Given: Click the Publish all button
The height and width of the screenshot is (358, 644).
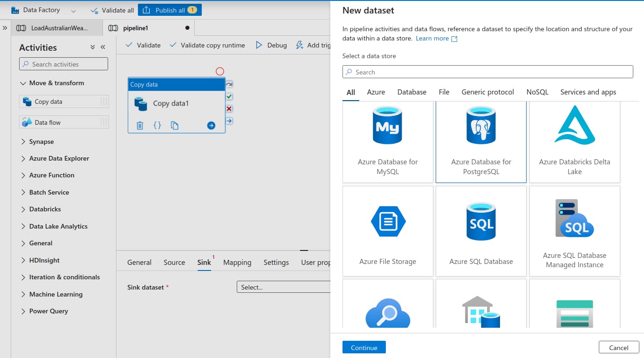Looking at the screenshot, I should pos(170,10).
